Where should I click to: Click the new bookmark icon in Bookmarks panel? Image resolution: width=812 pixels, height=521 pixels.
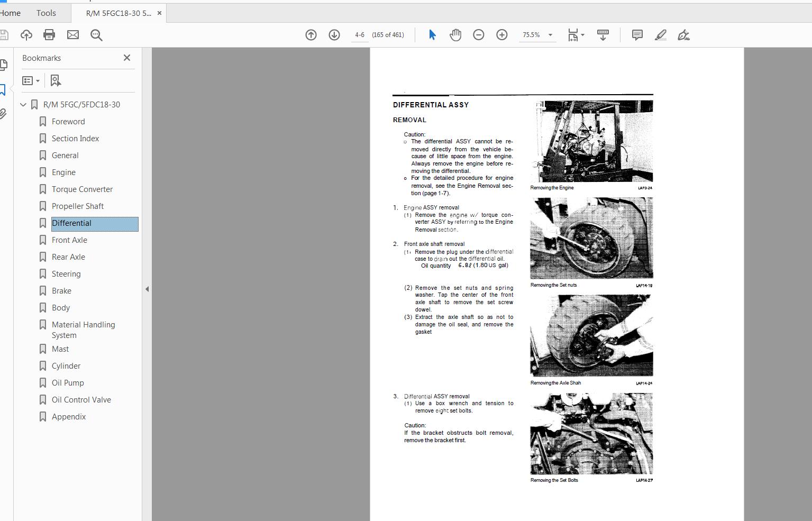55,80
